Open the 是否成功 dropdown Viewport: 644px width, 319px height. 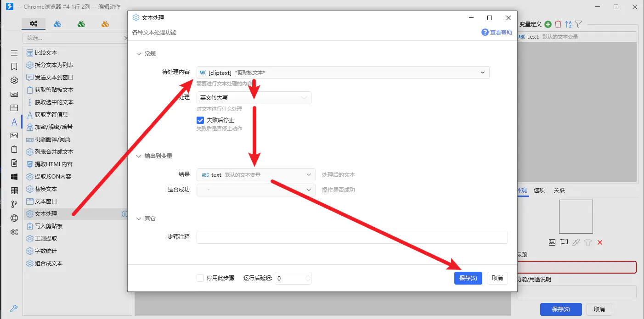click(x=256, y=190)
